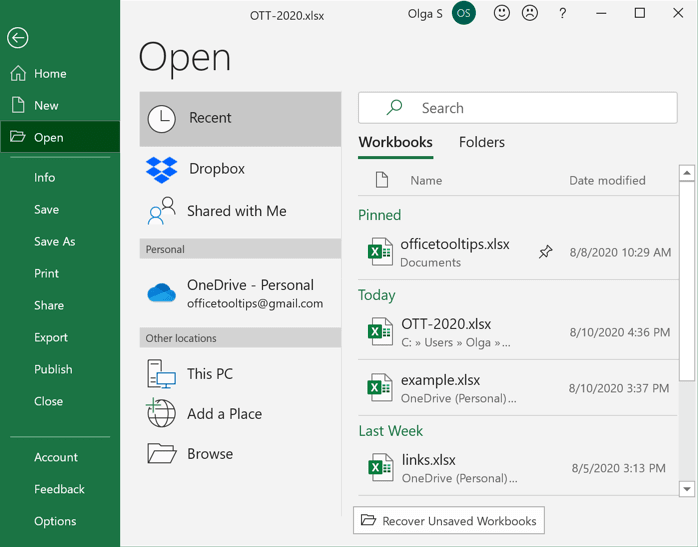The height and width of the screenshot is (547, 698).
Task: Click the smiley face feedback icon
Action: click(x=502, y=13)
